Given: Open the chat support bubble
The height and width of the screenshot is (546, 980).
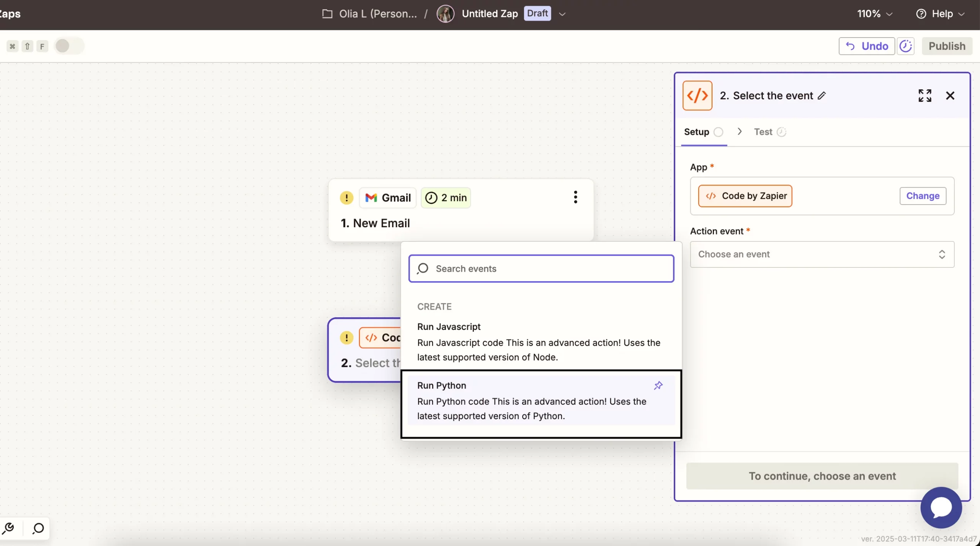Looking at the screenshot, I should click(x=941, y=508).
